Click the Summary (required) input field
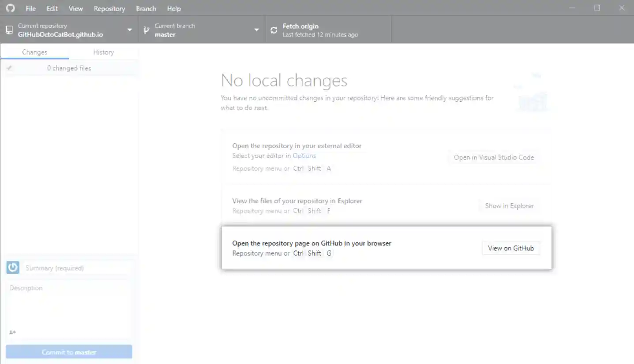634x364 pixels. coord(77,268)
